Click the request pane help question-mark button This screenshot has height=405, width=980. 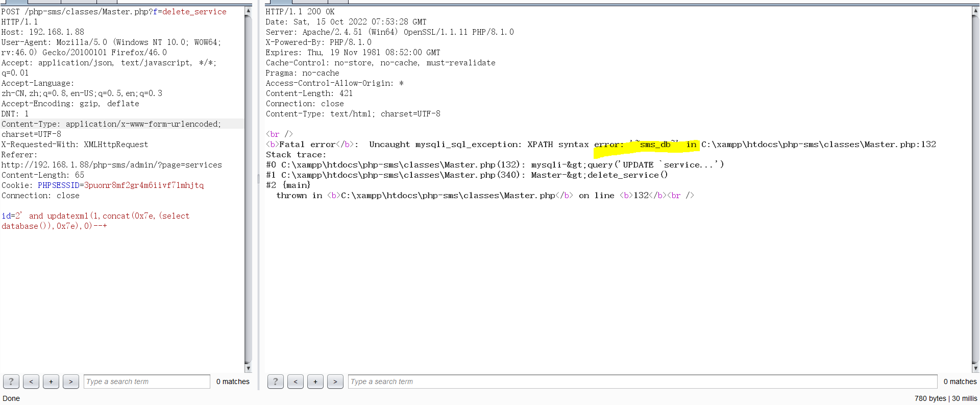[11, 382]
